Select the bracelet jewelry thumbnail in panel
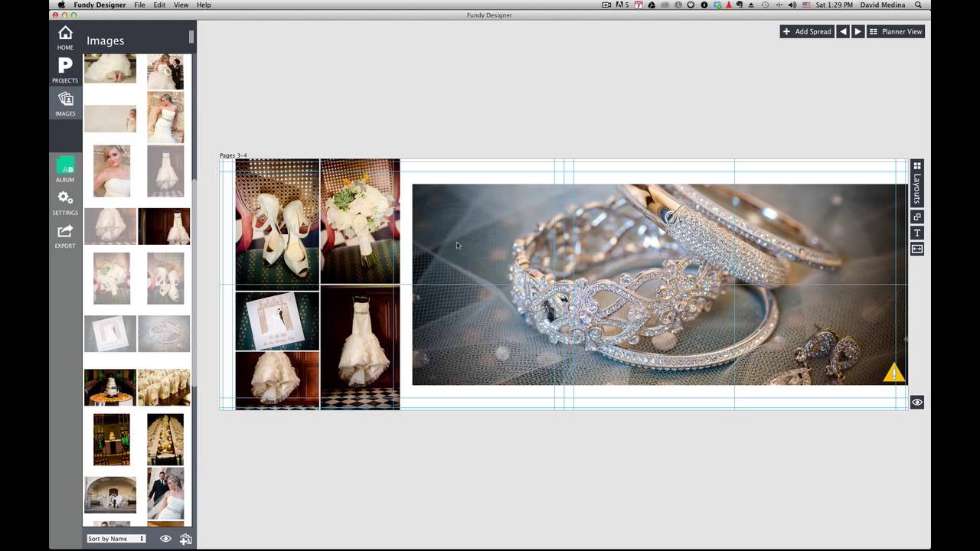Screen dimensions: 980x551 pos(164,334)
